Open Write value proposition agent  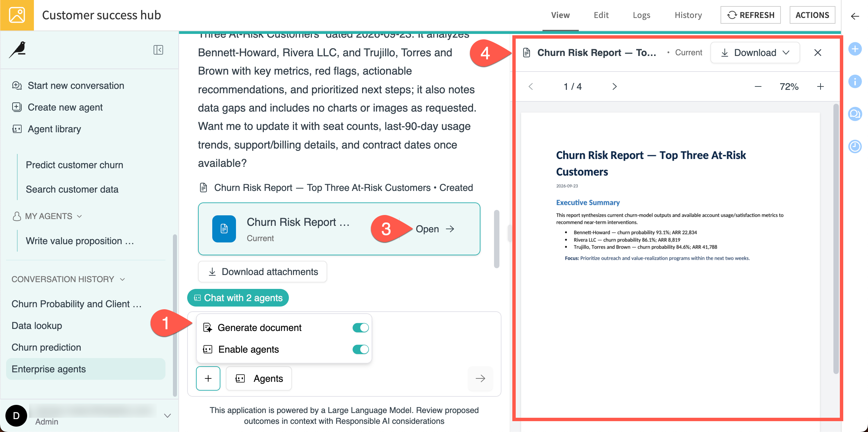pyautogui.click(x=80, y=241)
